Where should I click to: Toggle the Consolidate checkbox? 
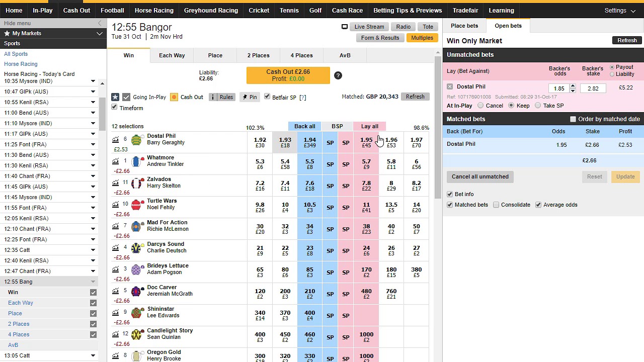click(496, 205)
